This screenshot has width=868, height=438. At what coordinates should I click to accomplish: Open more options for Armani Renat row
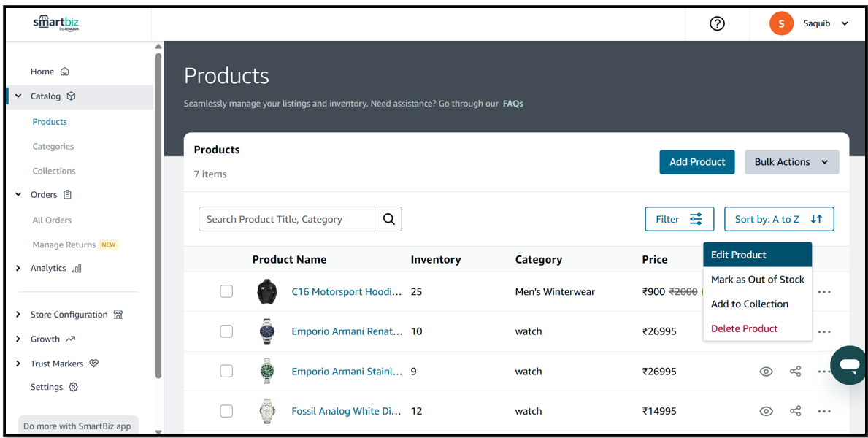824,331
